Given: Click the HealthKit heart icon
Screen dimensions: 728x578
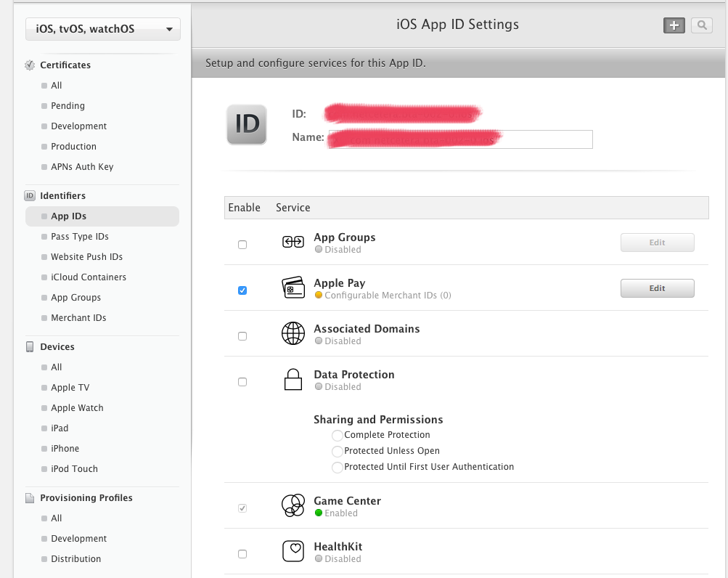Looking at the screenshot, I should pos(293,552).
